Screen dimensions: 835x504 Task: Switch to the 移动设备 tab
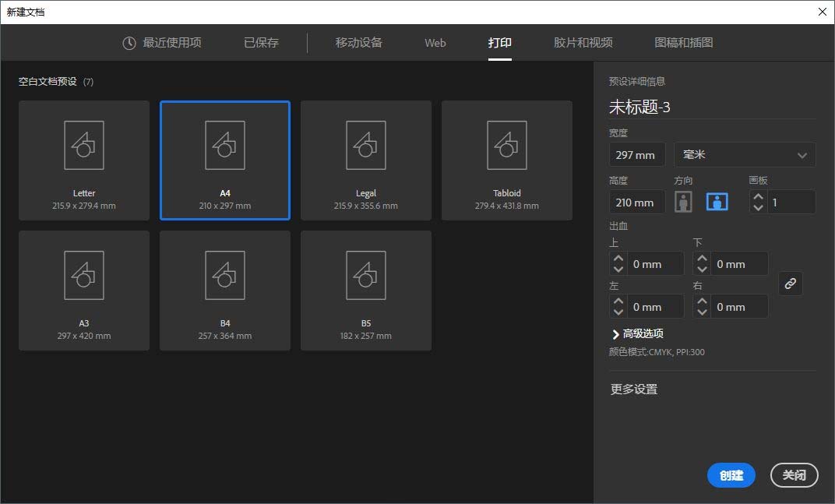click(x=358, y=43)
